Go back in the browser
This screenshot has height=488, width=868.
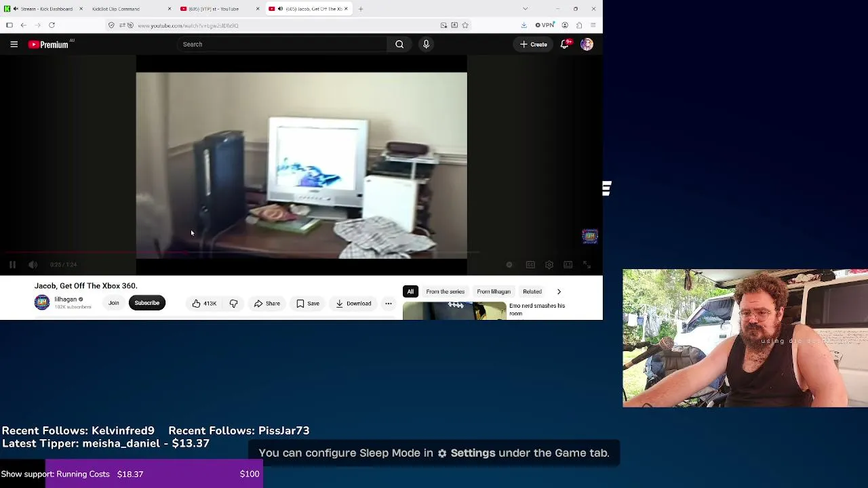[23, 25]
